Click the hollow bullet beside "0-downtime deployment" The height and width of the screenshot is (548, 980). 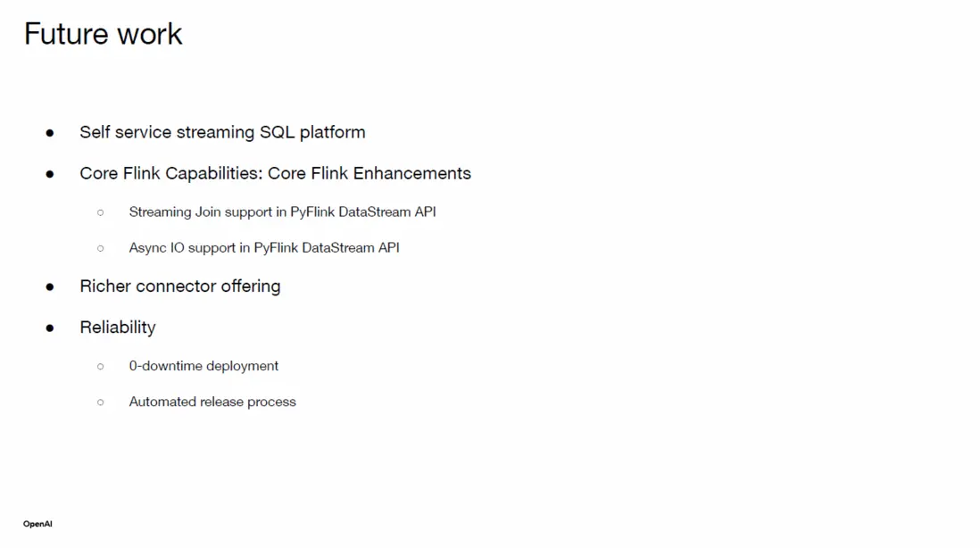pos(101,366)
